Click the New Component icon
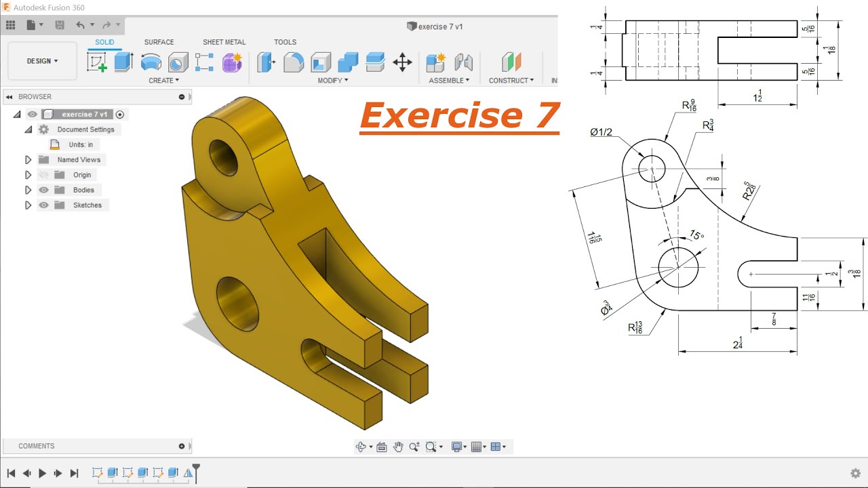Screen dimensions: 868x488 tap(435, 62)
